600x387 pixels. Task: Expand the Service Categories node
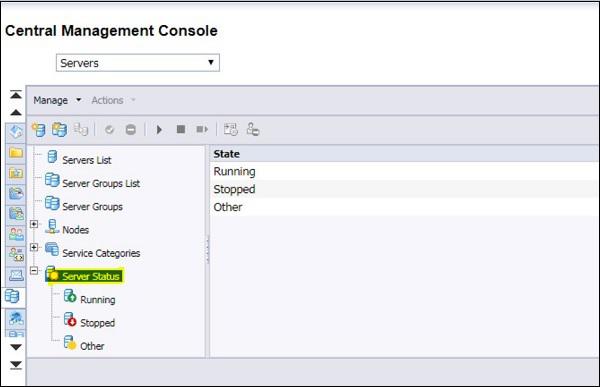pyautogui.click(x=34, y=247)
